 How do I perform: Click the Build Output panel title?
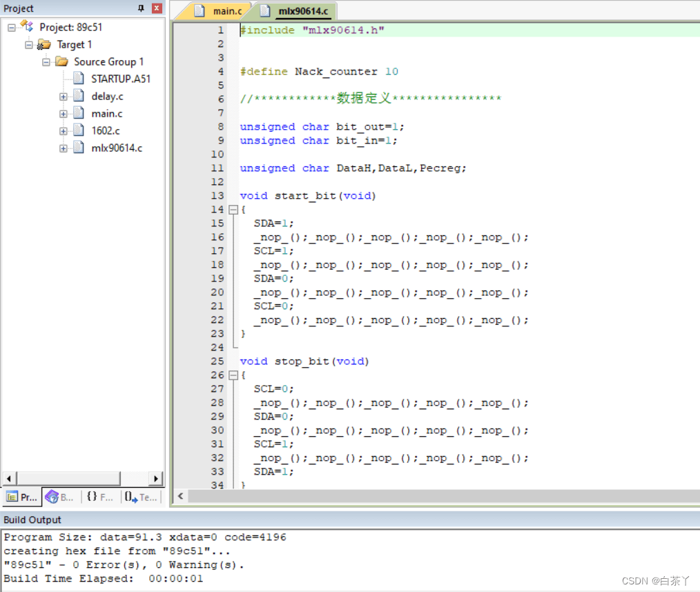tap(32, 520)
